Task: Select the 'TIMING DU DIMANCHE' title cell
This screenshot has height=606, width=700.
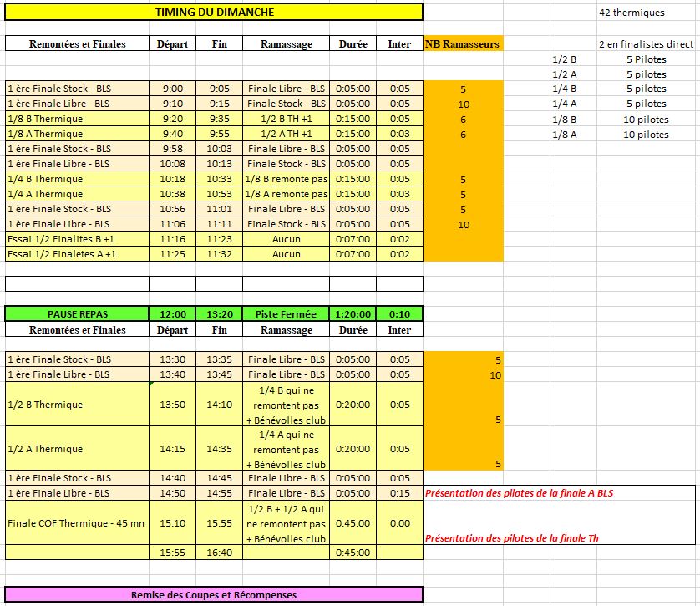Action: coord(214,12)
